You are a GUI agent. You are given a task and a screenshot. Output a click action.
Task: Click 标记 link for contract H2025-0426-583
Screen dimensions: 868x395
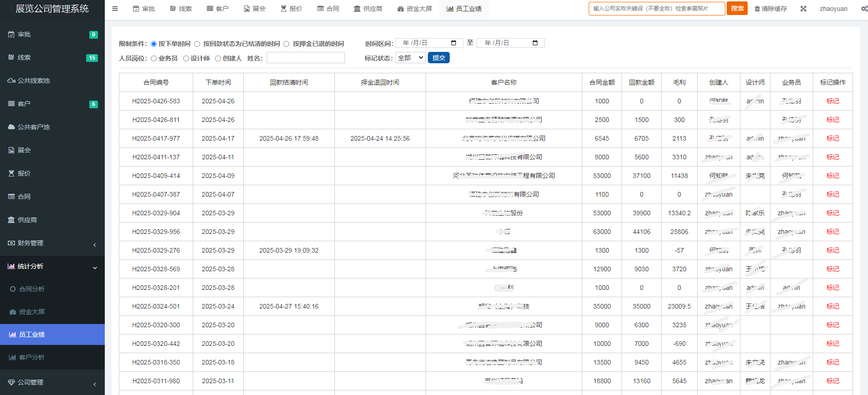click(x=832, y=101)
